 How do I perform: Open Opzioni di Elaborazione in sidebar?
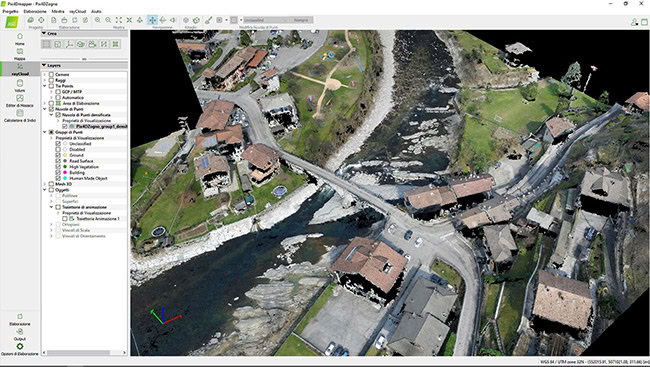[19, 349]
